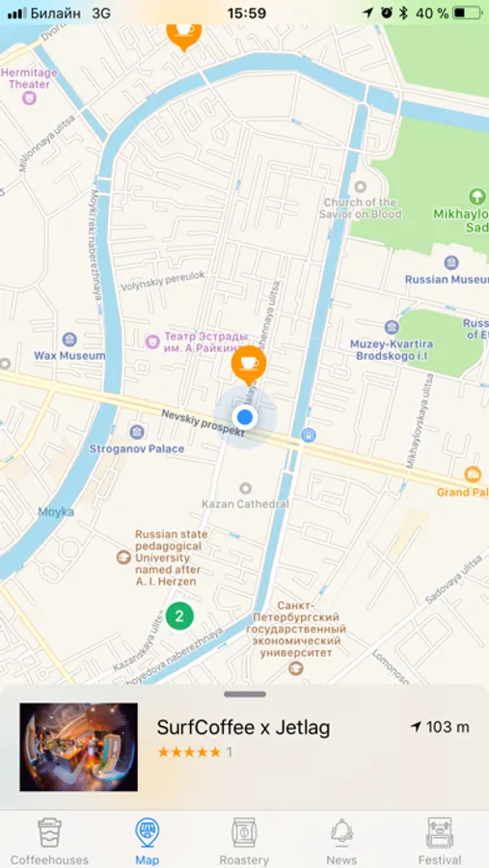Tap the metro station icon on Nevskiy prospekt

[309, 436]
